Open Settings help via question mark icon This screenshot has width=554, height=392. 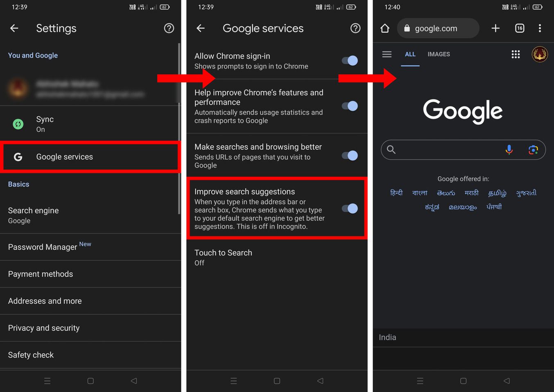click(169, 28)
